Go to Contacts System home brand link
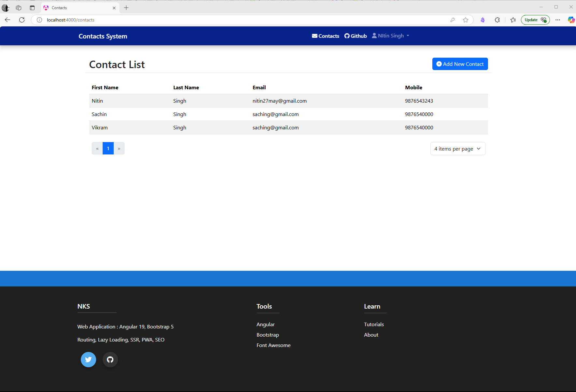Screen dimensions: 576x392 (103, 36)
